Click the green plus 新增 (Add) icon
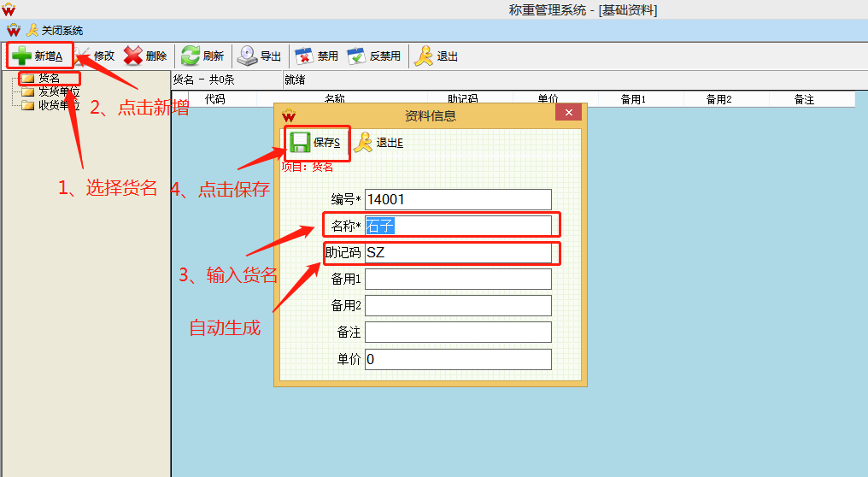The image size is (868, 477). coord(22,56)
